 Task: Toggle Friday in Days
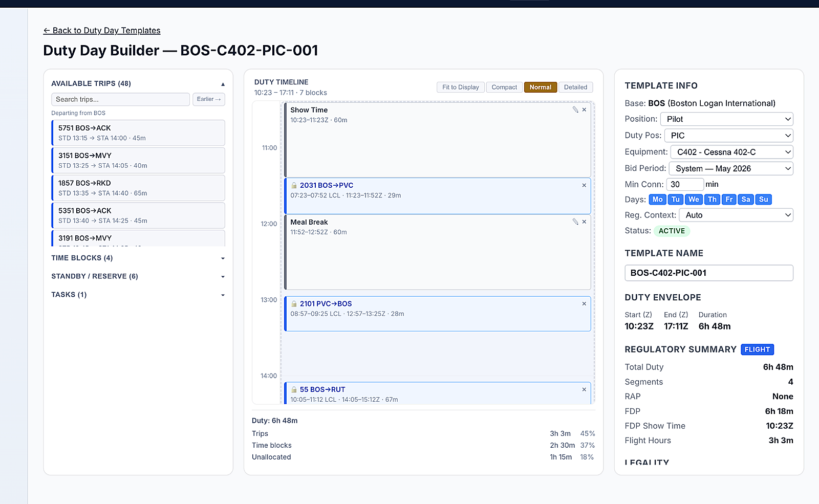[x=729, y=200]
